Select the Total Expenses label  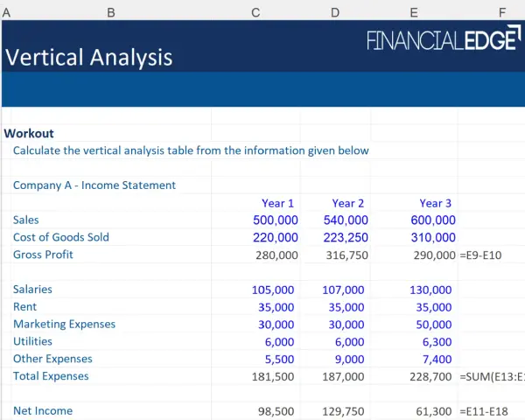51,376
